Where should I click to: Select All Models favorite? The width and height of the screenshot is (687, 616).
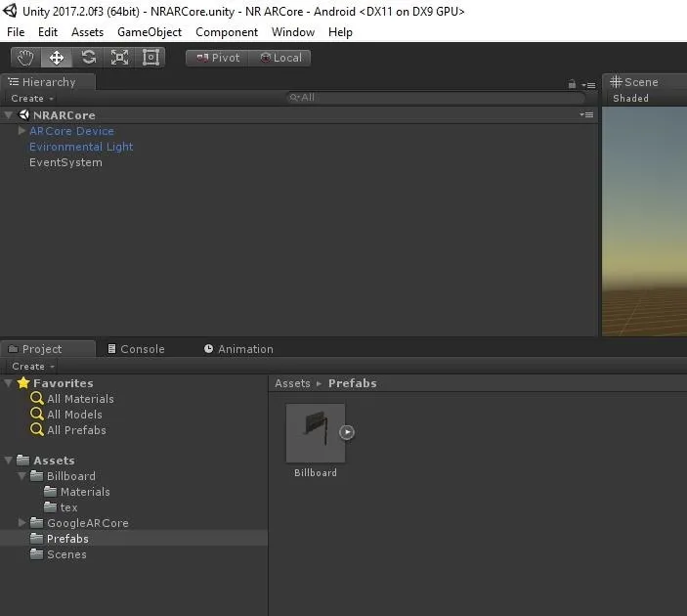[74, 415]
